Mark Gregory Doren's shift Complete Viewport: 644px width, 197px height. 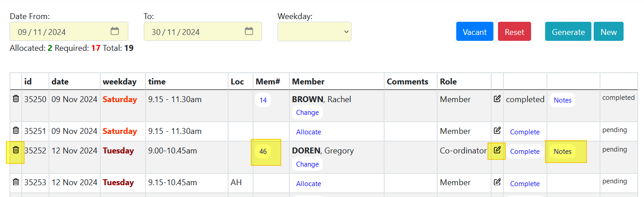525,152
